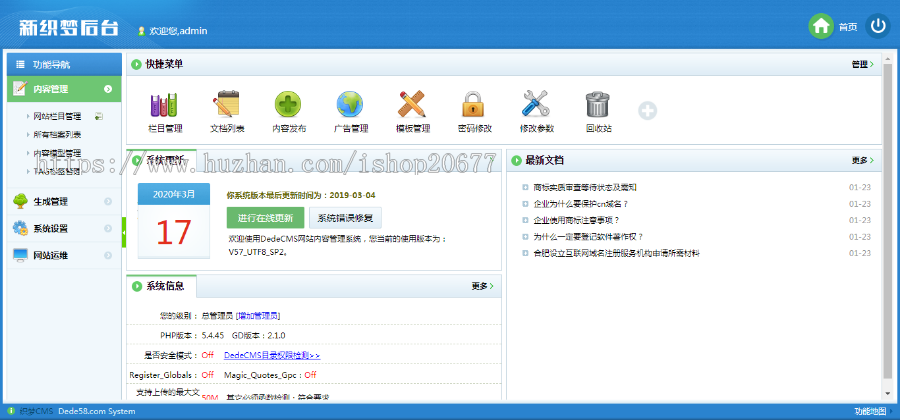Open TAG标签管理 in sidebar

(57, 172)
